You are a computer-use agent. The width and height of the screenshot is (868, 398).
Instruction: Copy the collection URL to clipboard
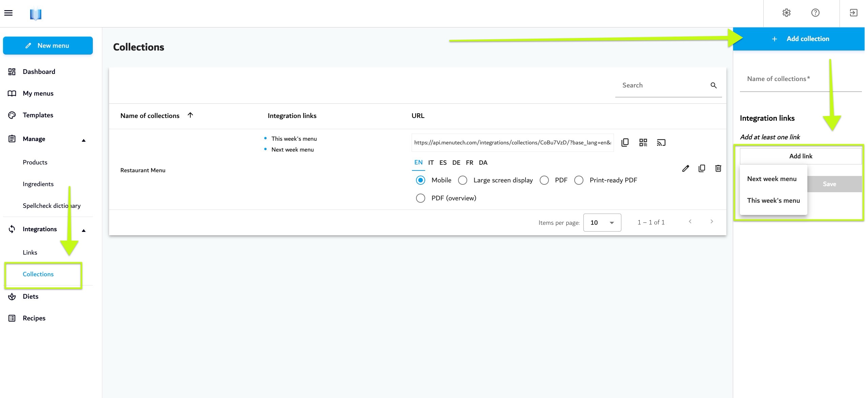pyautogui.click(x=625, y=142)
